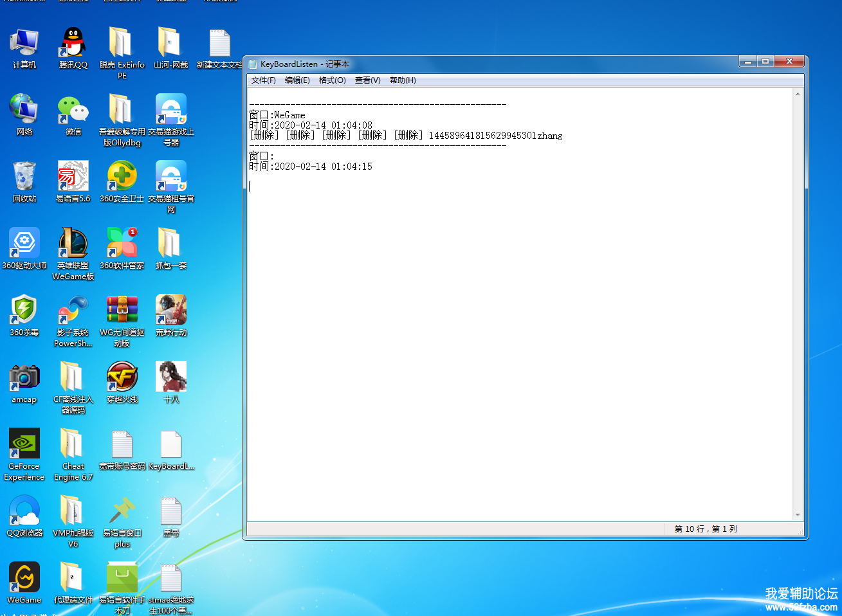Click inside the Notepad text area
This screenshot has height=616, width=842.
pyautogui.click(x=515, y=322)
